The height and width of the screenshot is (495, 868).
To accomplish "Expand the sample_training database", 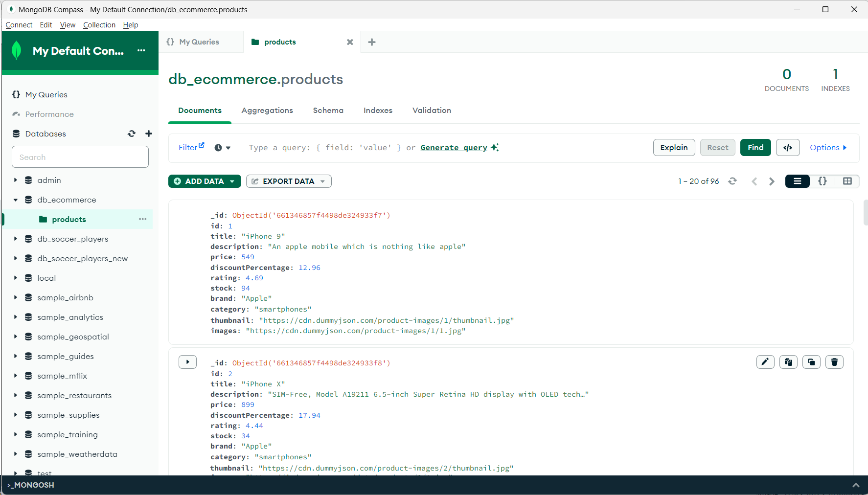I will click(x=15, y=434).
